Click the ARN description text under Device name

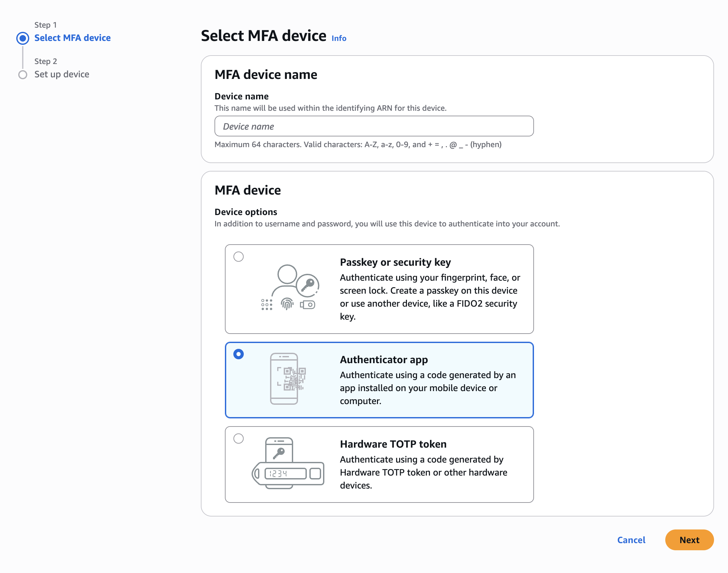click(x=330, y=108)
